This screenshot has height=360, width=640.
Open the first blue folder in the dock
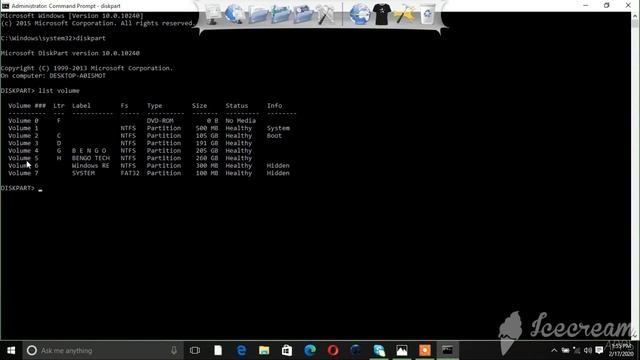258,15
